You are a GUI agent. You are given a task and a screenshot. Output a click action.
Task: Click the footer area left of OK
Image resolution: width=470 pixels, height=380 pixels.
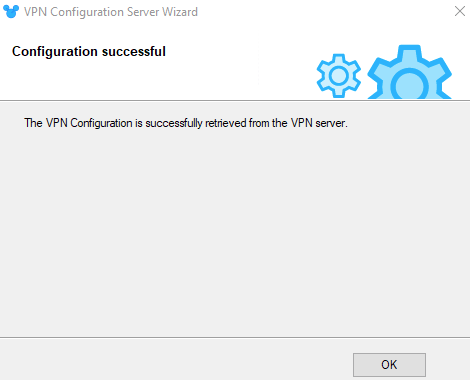(173, 360)
